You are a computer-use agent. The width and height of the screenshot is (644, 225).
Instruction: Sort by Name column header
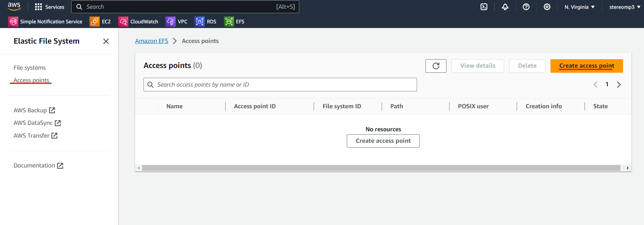pos(175,106)
